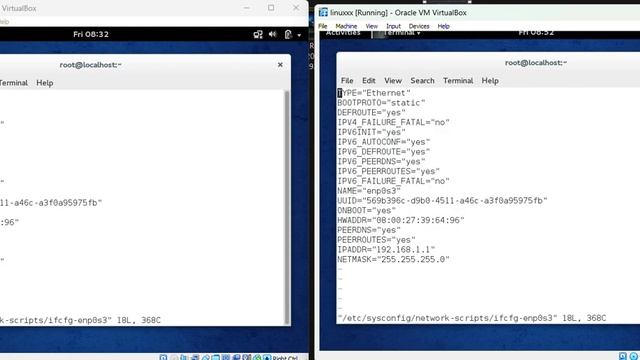Click the battery icon in left VM top bar
This screenshot has height=360, width=640.
coord(288,35)
